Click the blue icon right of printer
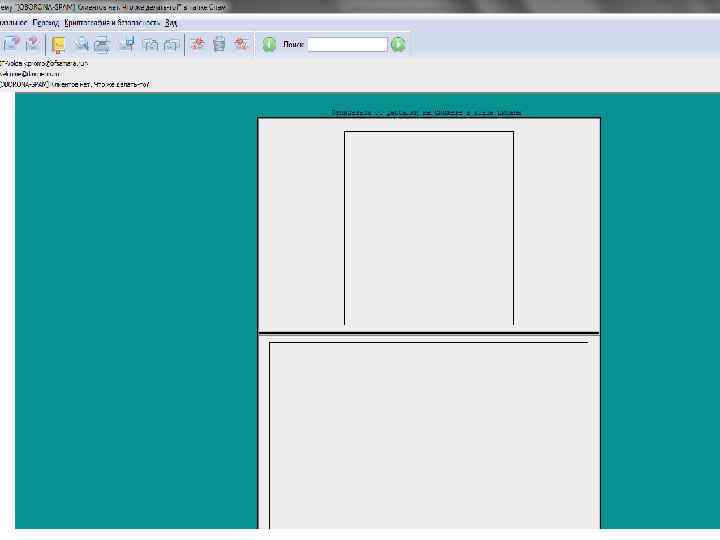This screenshot has height=540, width=720. (128, 44)
